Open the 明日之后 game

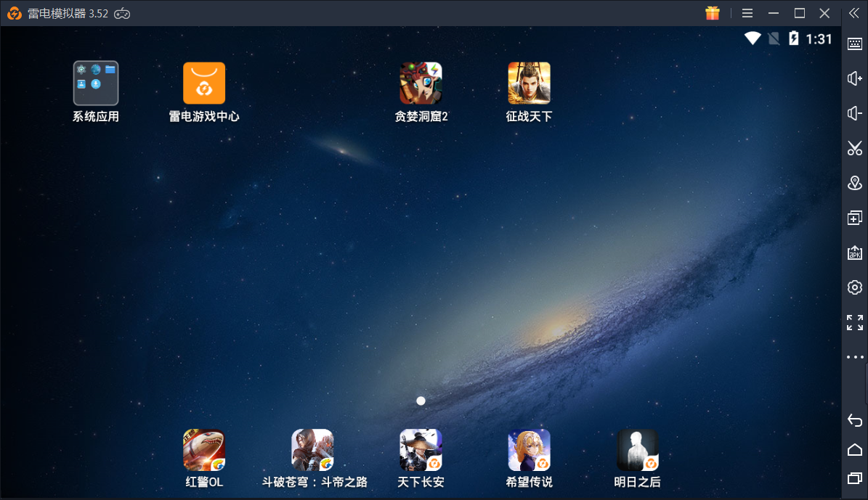[x=638, y=450]
